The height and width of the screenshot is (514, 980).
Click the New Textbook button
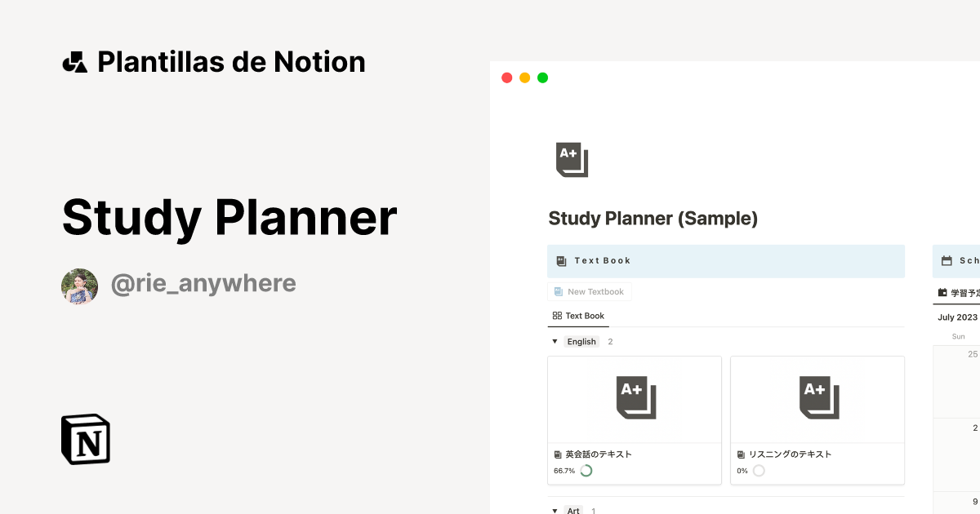(590, 291)
